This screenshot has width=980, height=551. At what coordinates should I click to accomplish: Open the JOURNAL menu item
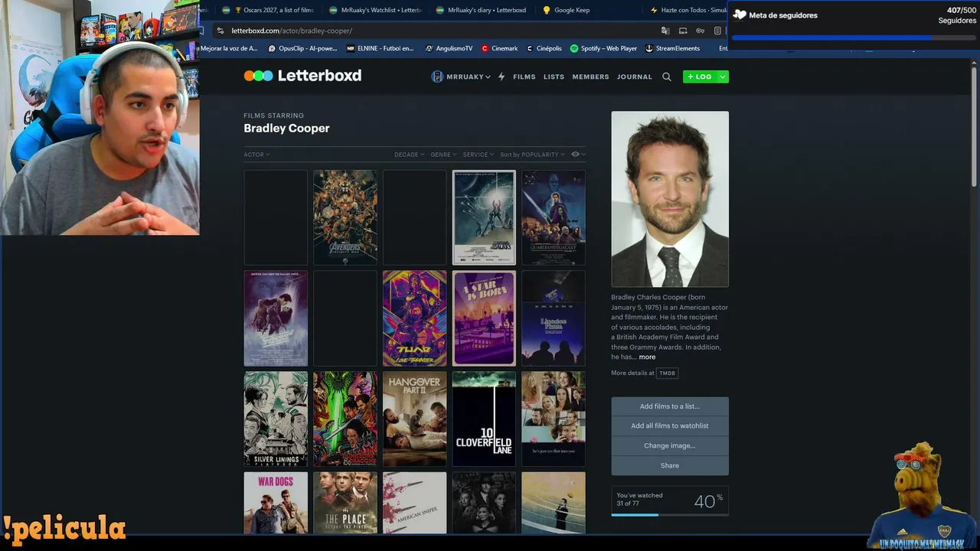(635, 77)
